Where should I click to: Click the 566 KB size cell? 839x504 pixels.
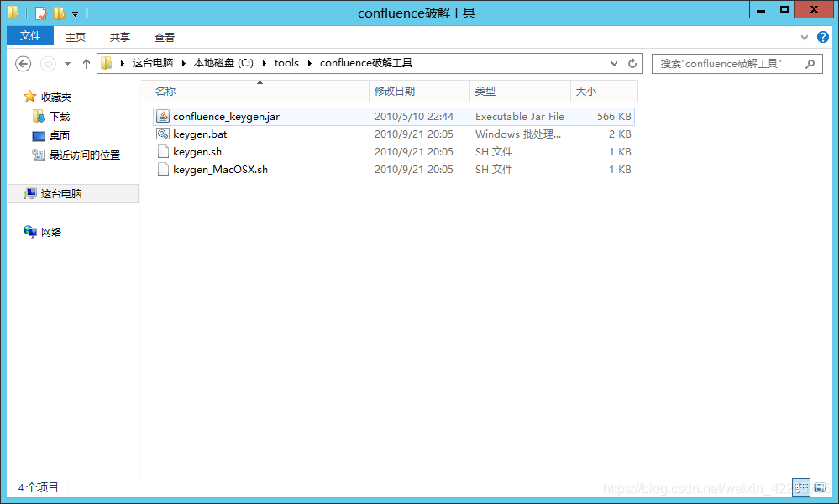[614, 116]
